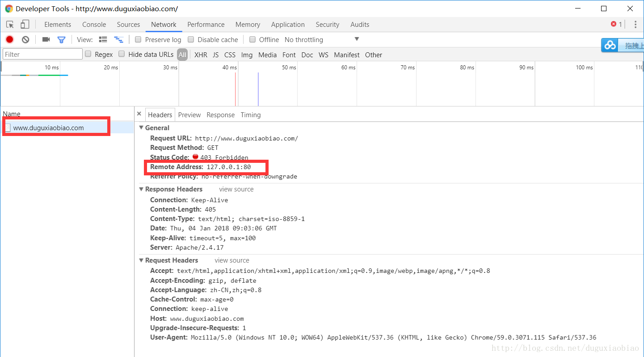Screen dimensions: 644x357
Task: Enable Preserve log checkbox
Action: click(x=138, y=39)
